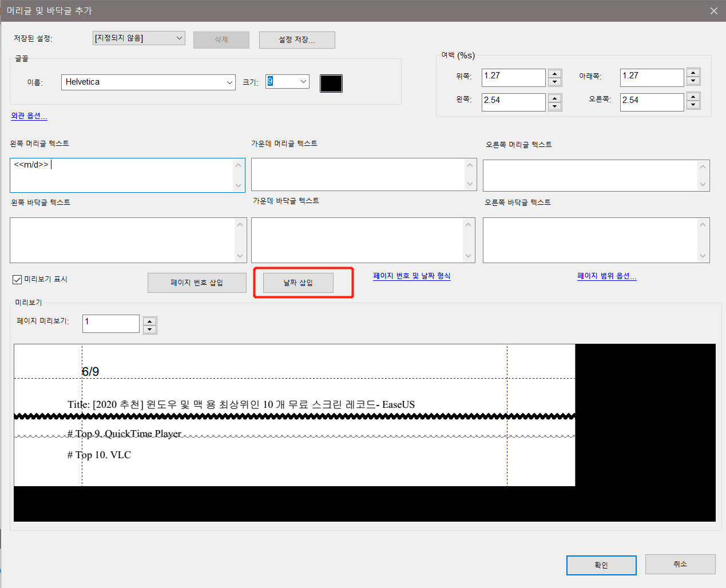Increase the page preview number
Viewport: 726px width, 588px height.
tap(150, 321)
